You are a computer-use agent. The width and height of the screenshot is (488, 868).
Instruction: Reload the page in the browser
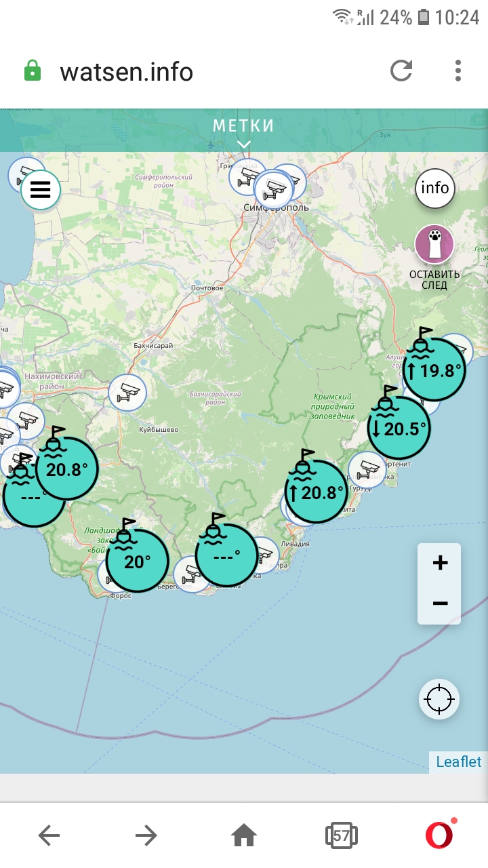[x=401, y=71]
